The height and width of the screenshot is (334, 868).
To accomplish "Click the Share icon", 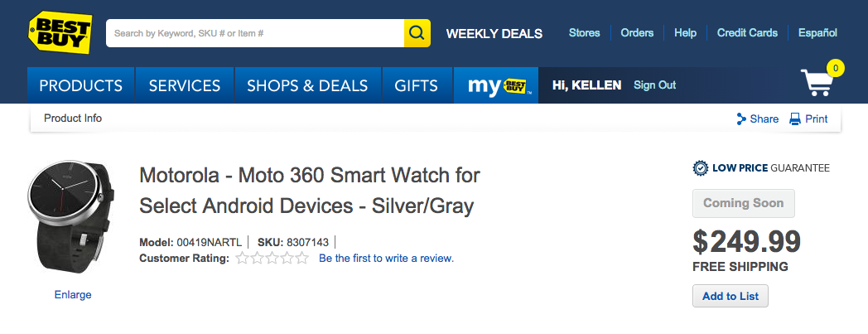I will [x=741, y=119].
